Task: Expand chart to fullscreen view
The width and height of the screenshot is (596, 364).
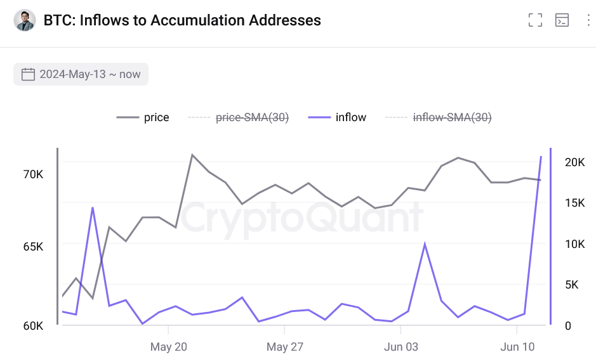Action: tap(535, 20)
